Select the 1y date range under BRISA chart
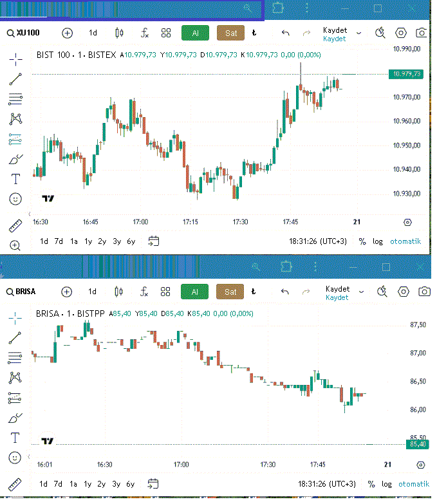The height and width of the screenshot is (504, 437). pos(88,484)
